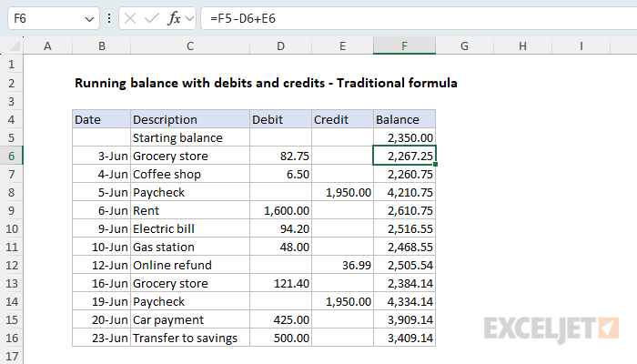Select debit cell 121.40
Viewport: 637px width, 364px height.
[280, 283]
